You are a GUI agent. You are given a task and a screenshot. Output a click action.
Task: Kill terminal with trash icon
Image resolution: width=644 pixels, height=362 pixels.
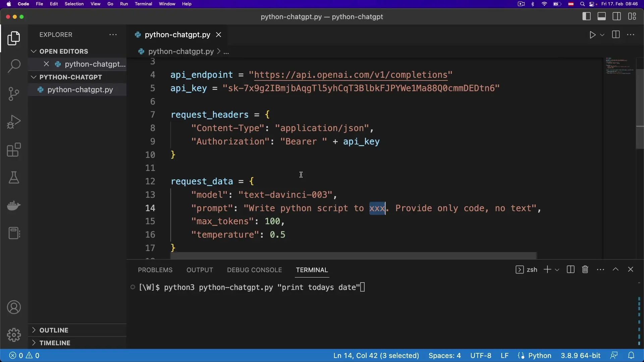pyautogui.click(x=585, y=269)
